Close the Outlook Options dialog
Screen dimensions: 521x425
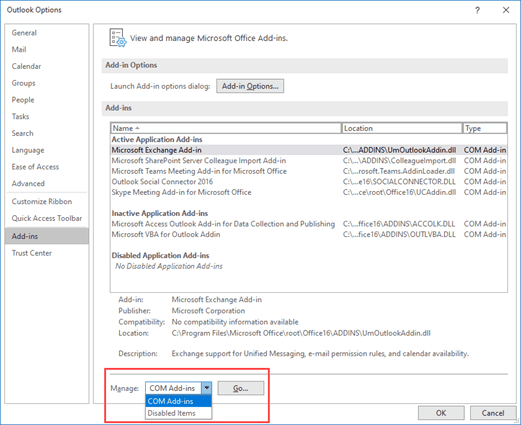point(506,10)
